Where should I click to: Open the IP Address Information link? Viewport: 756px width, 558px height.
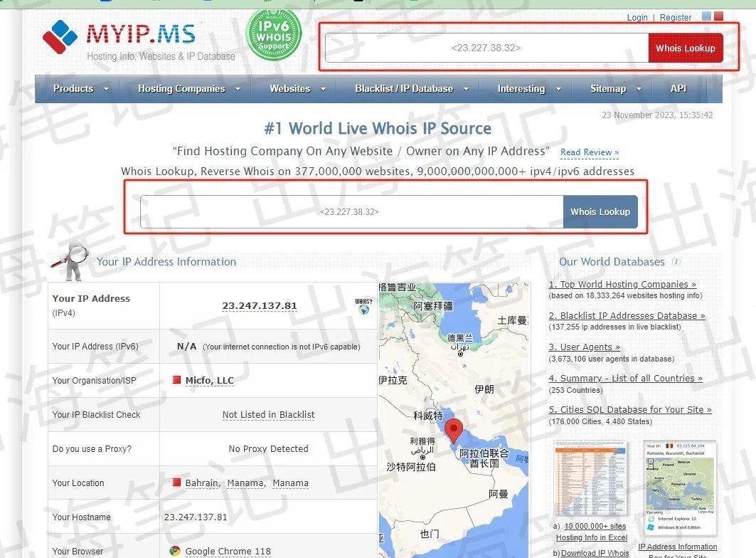pyautogui.click(x=677, y=547)
